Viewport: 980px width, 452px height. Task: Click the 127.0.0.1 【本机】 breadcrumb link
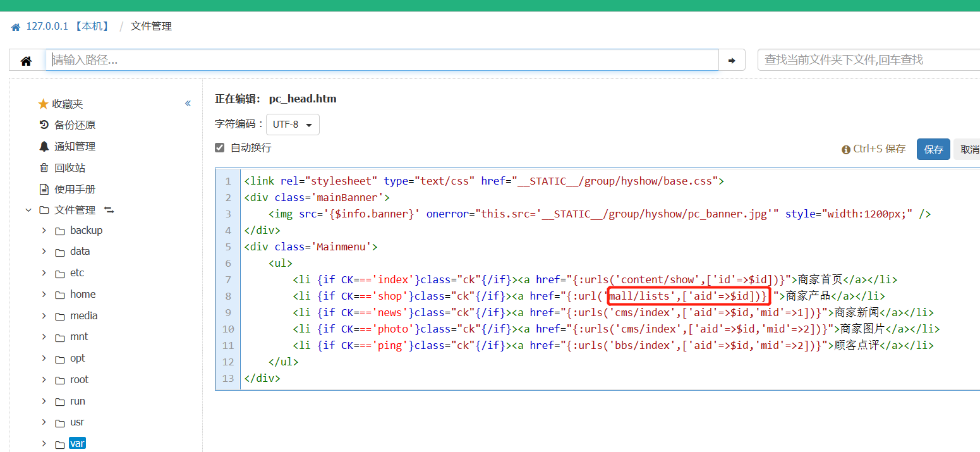(67, 27)
